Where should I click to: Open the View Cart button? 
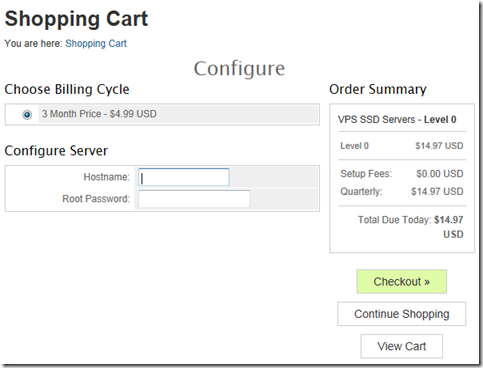click(x=402, y=346)
